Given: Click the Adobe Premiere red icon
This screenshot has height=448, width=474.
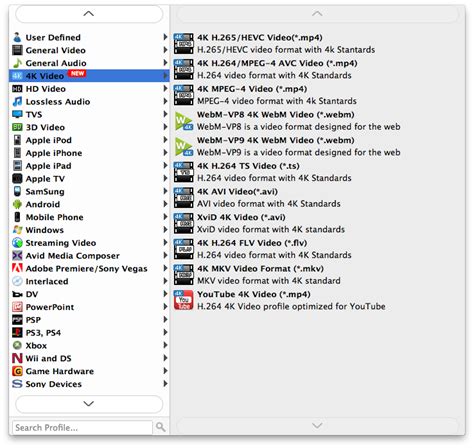Looking at the screenshot, I should coord(17,268).
